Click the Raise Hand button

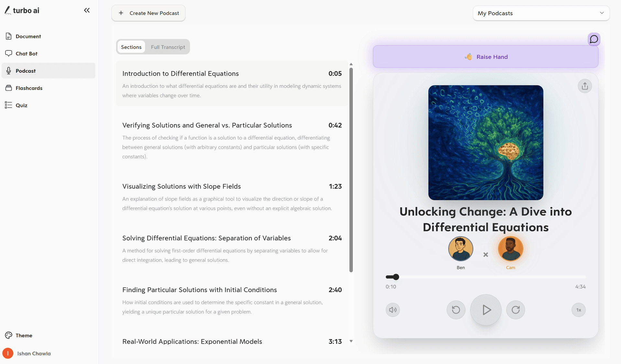pyautogui.click(x=485, y=57)
